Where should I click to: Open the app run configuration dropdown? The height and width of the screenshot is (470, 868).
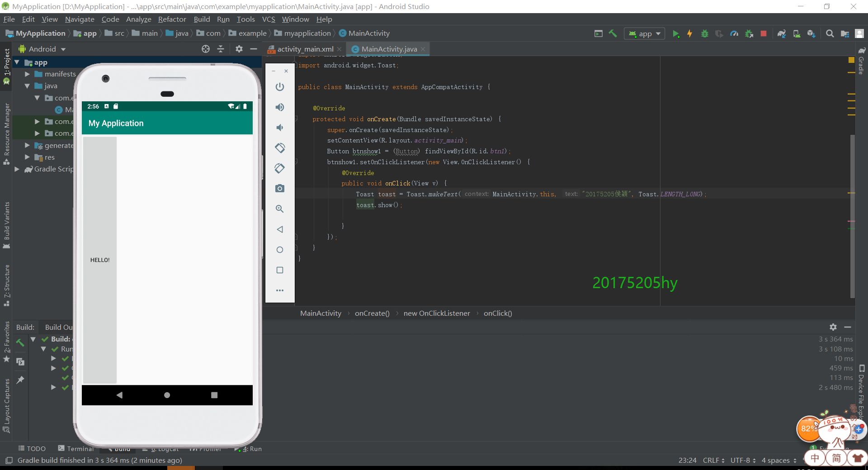(645, 34)
